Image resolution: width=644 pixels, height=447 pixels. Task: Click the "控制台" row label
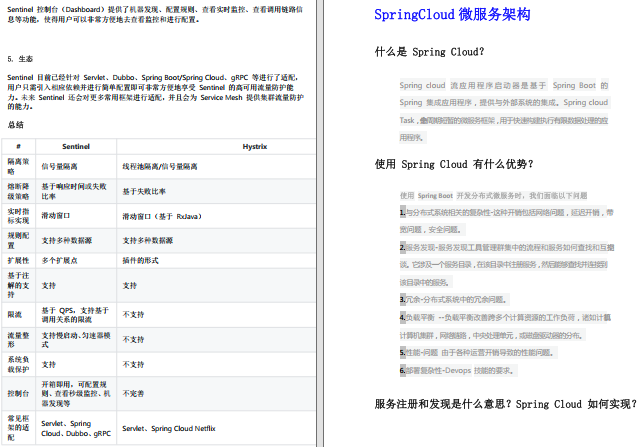click(18, 394)
